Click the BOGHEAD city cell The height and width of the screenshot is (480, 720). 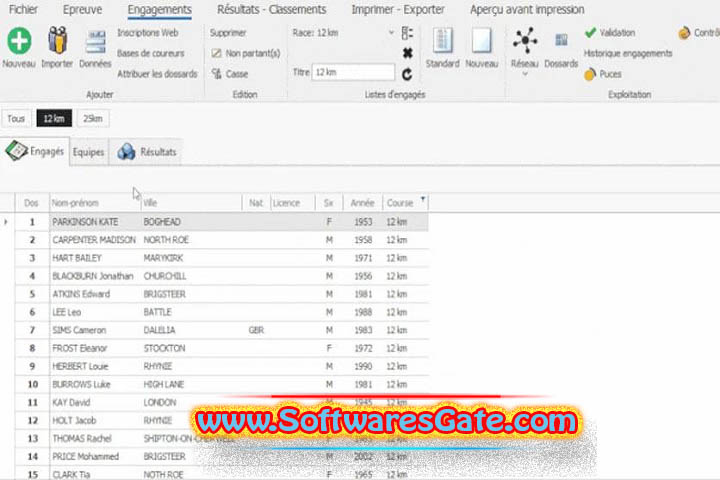pyautogui.click(x=191, y=222)
